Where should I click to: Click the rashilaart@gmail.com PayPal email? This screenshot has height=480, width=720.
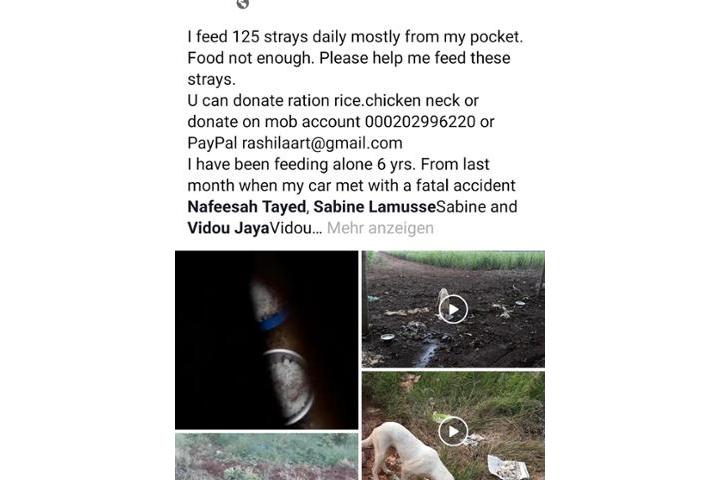pyautogui.click(x=322, y=143)
